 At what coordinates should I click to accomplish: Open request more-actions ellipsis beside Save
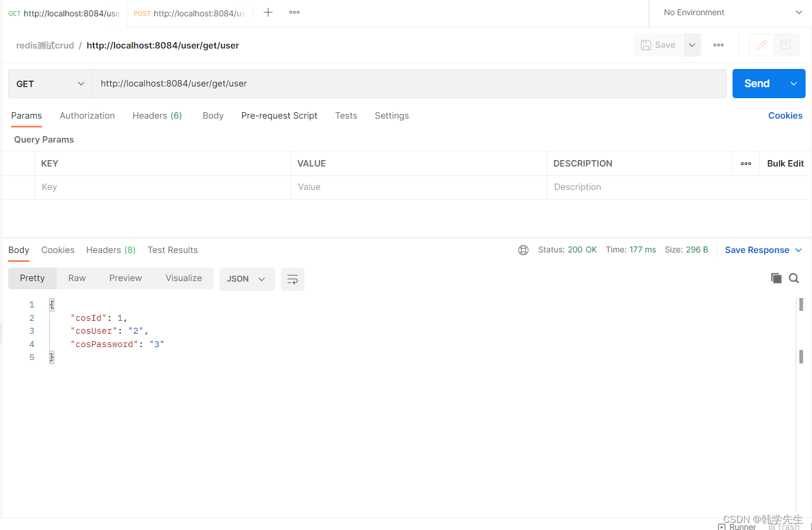point(719,45)
